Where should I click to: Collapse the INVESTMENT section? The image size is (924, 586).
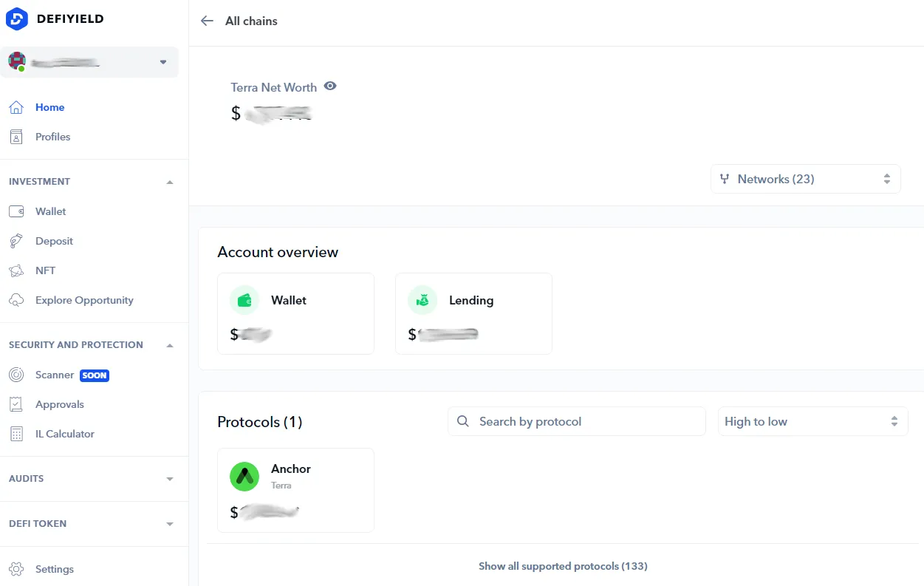tap(170, 182)
